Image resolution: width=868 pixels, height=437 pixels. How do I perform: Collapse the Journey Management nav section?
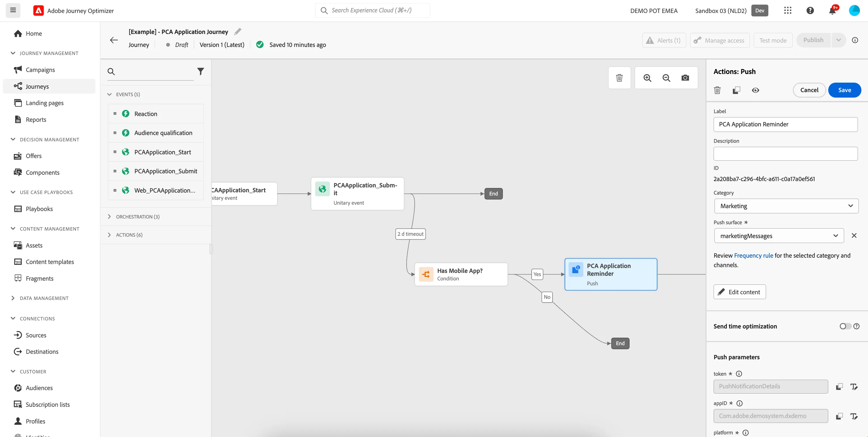13,53
